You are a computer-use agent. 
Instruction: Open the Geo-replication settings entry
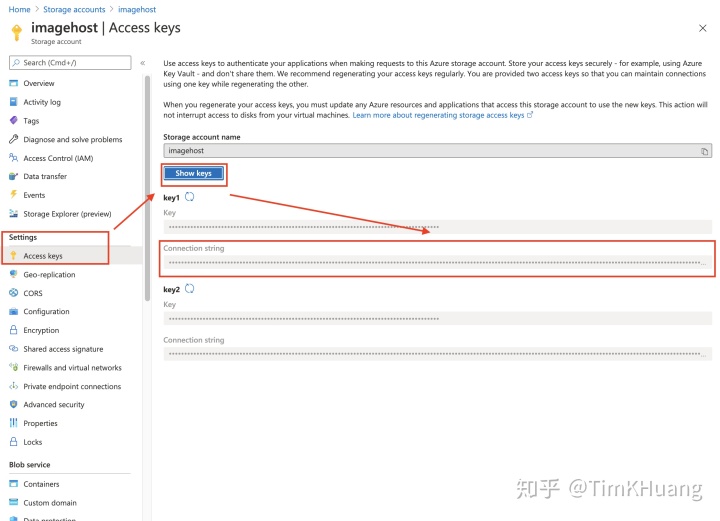click(49, 275)
